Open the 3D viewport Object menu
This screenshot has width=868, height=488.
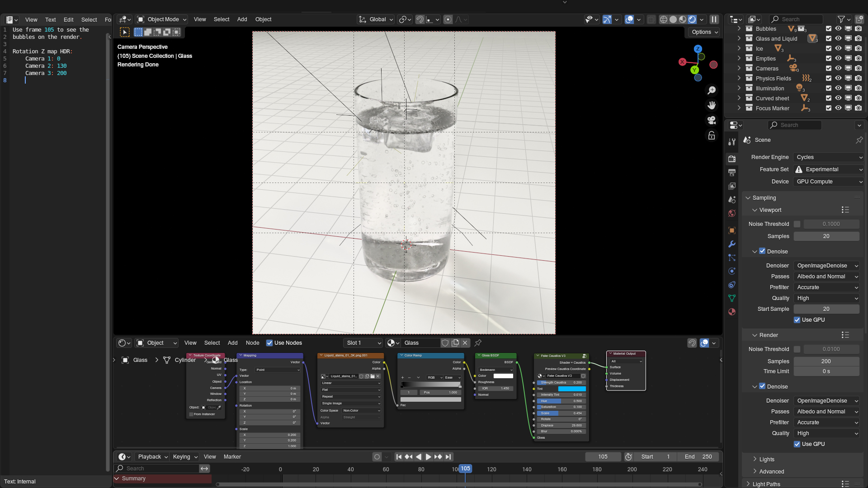click(x=263, y=19)
